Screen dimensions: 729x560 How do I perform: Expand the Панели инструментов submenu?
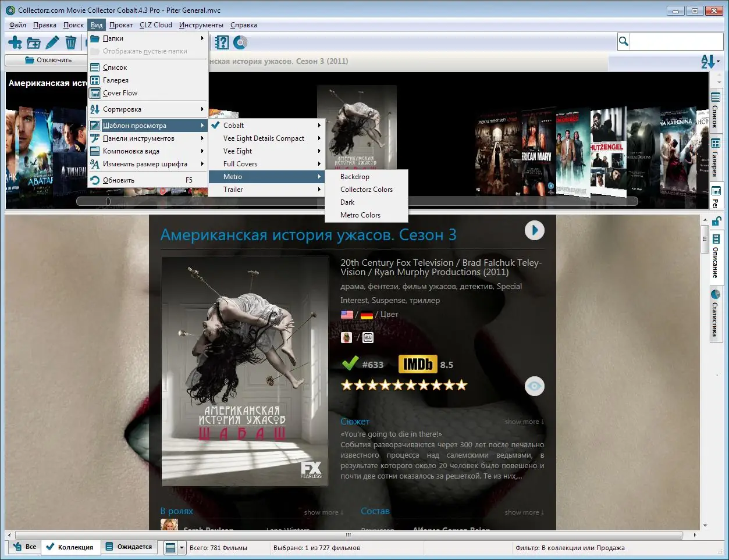click(x=148, y=138)
